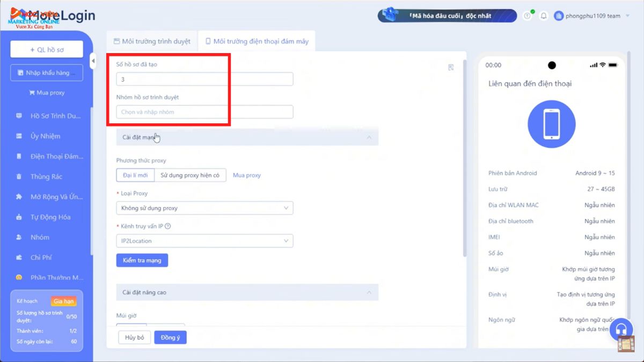Collapse the "Cài đặt nâng cao" section chevron
The height and width of the screenshot is (362, 644).
pos(369,292)
